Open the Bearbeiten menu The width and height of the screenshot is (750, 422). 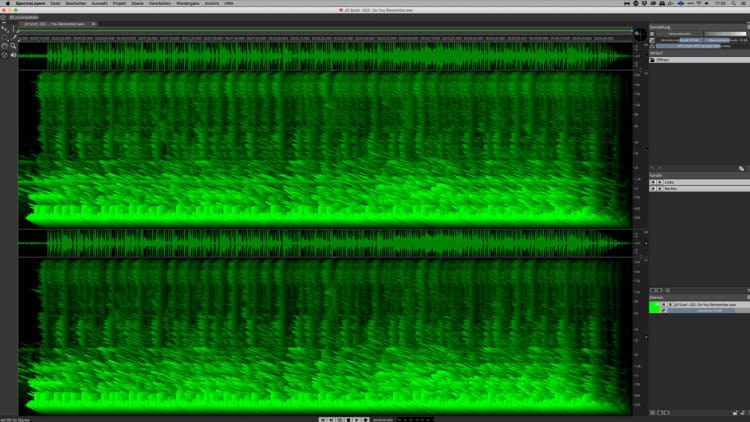point(76,3)
